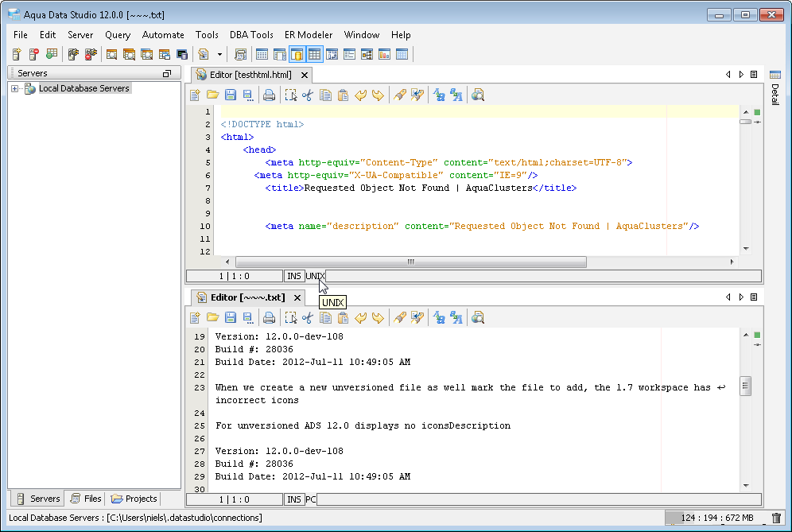Screen dimensions: 792x532
Task: Open the tab list button of testhtml.html editor
Action: point(754,74)
